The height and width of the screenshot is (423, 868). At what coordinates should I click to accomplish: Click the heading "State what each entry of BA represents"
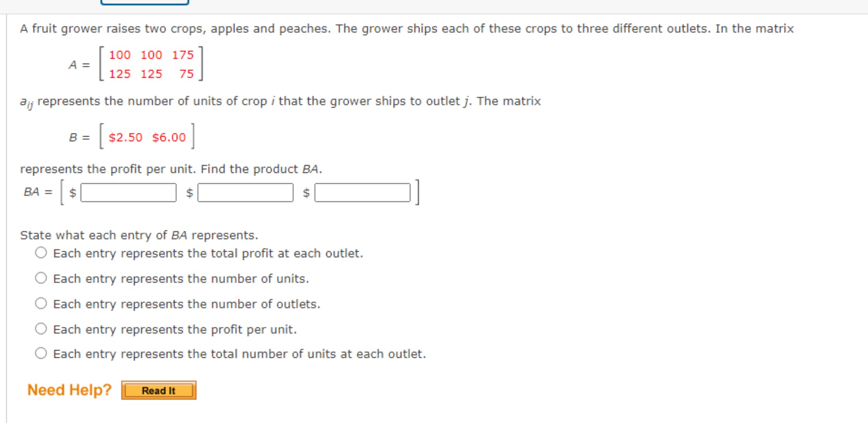click(139, 235)
